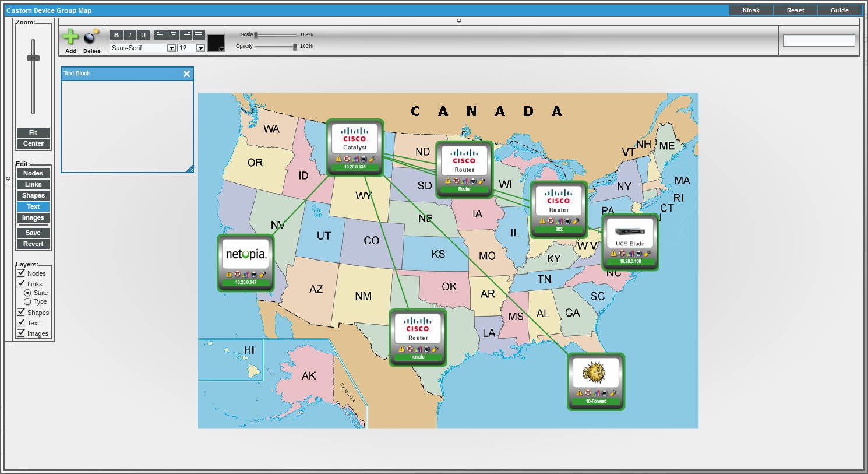Select the Type radio button under Links
The image size is (868, 474).
tap(28, 301)
